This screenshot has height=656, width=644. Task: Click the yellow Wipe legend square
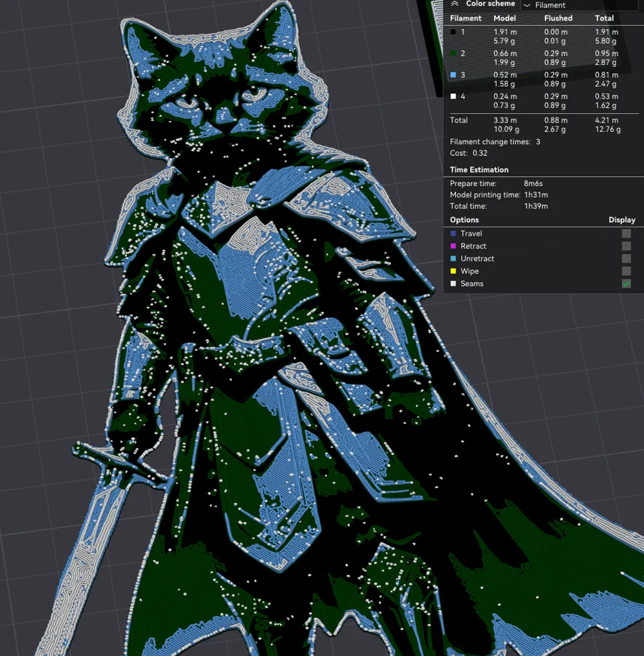[x=453, y=271]
